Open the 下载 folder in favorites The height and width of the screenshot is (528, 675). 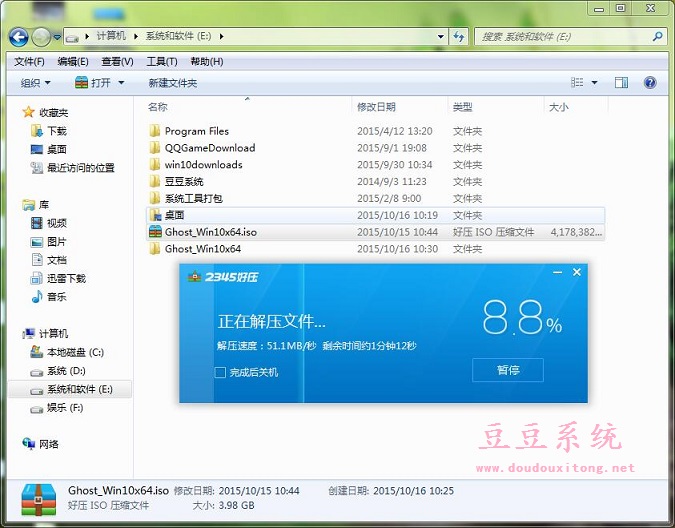(x=57, y=131)
